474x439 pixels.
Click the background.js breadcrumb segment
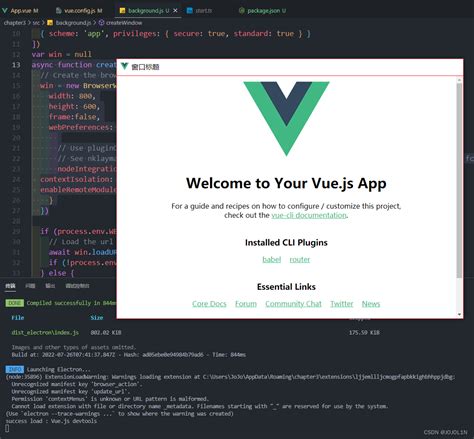(x=73, y=23)
